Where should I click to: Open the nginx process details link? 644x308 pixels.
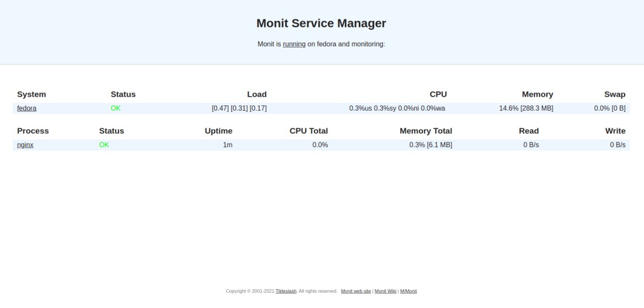pos(25,145)
